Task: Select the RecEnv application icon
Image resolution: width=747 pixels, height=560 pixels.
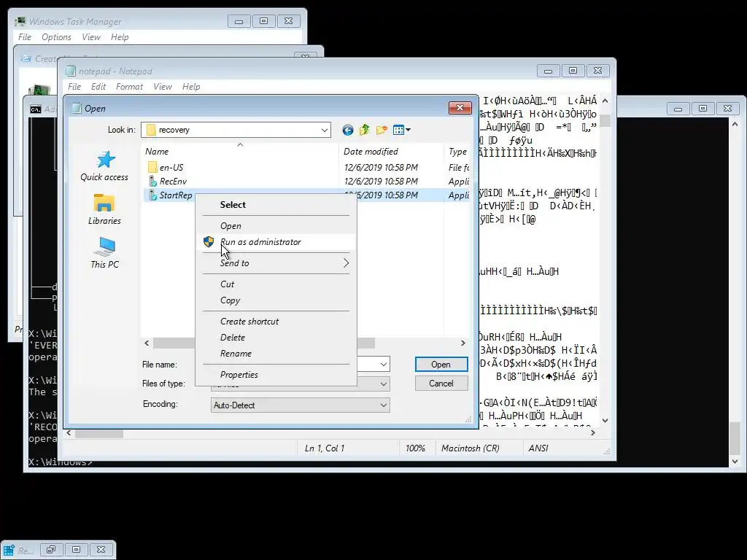Action: (152, 181)
